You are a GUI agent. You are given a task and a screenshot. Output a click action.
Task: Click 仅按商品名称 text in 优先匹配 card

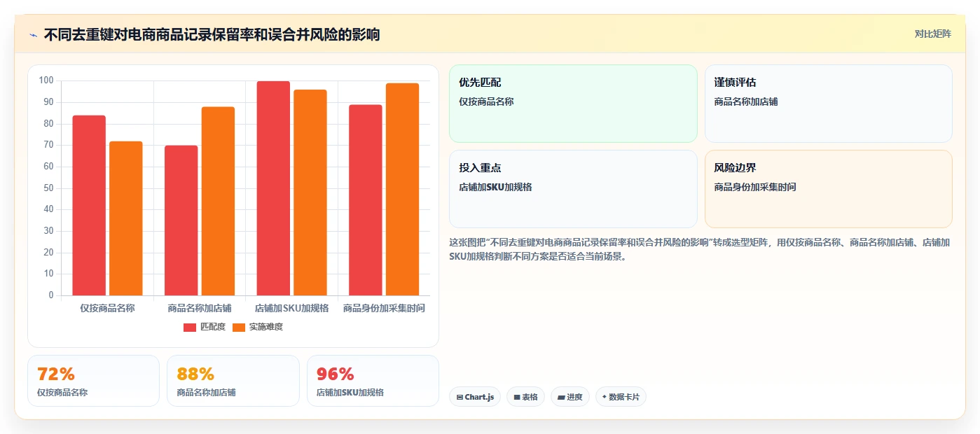click(x=486, y=101)
